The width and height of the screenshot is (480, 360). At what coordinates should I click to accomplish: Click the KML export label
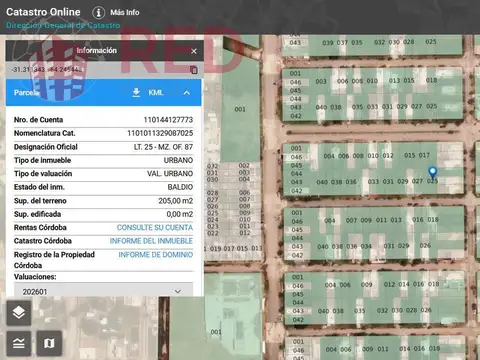point(156,93)
